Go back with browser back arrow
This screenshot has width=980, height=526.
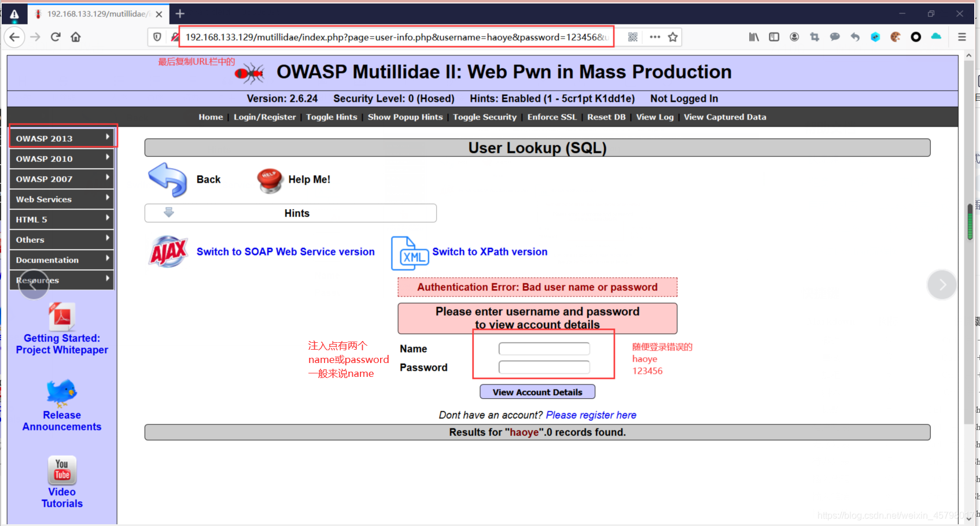pyautogui.click(x=14, y=37)
